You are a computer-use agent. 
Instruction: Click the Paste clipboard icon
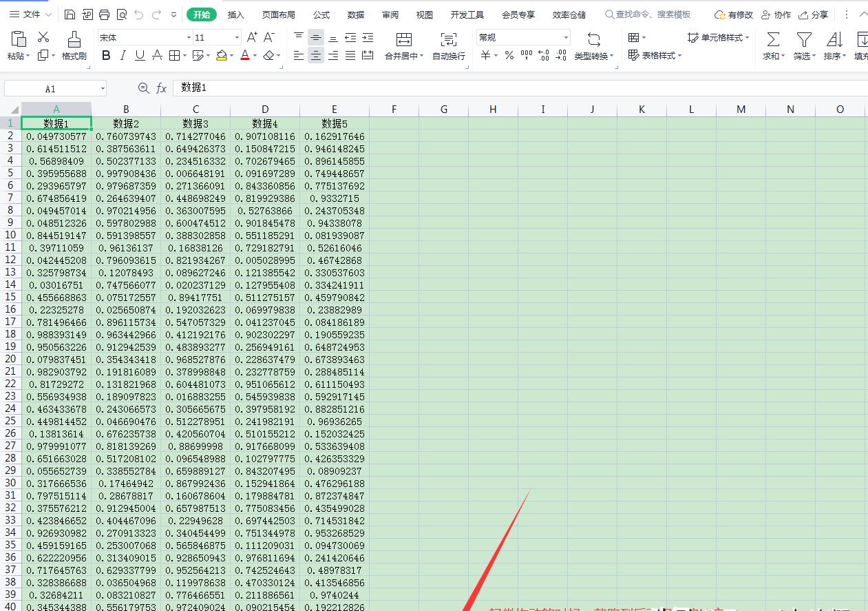click(19, 39)
